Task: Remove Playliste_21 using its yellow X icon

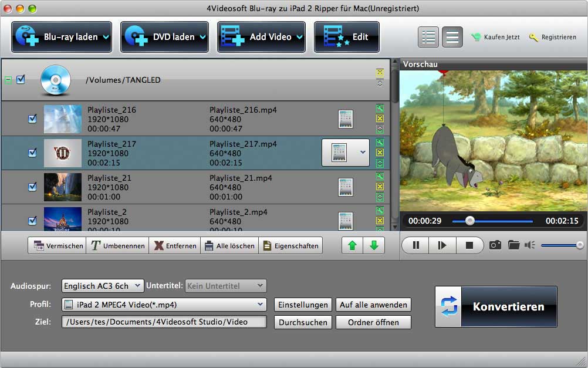Action: tap(380, 187)
